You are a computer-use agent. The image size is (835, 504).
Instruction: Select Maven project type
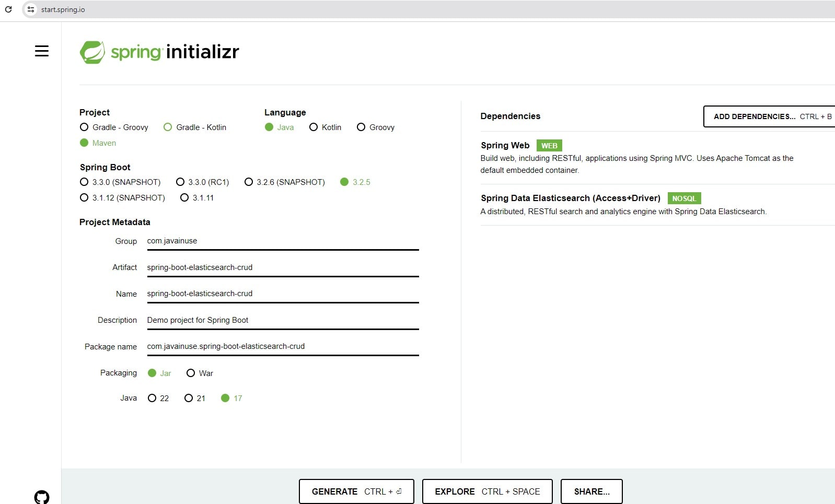tap(98, 143)
